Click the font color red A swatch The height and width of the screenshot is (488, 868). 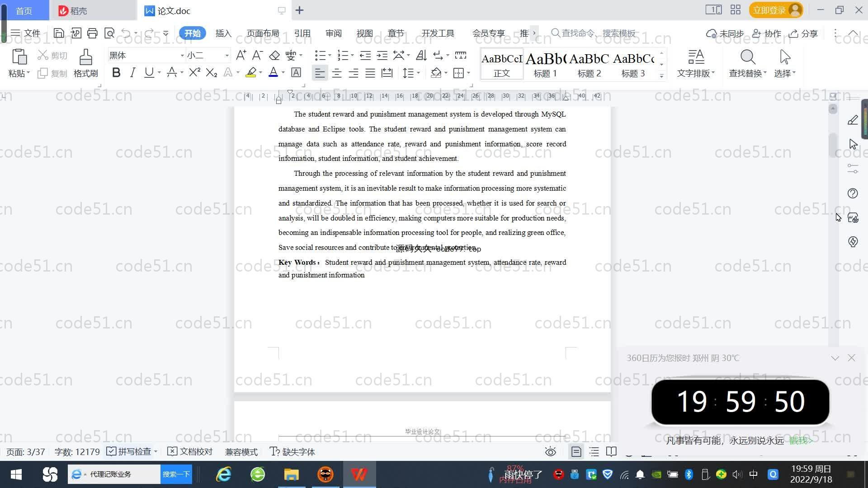273,73
